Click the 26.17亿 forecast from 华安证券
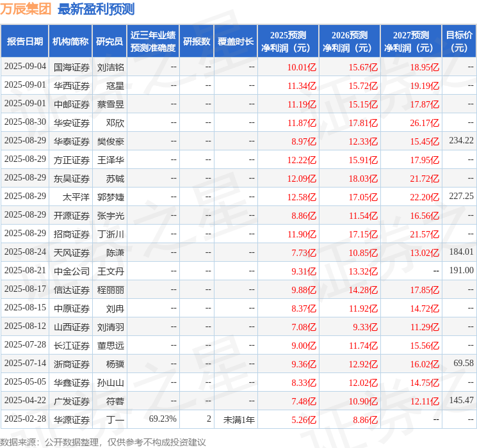477x448 pixels. (424, 123)
